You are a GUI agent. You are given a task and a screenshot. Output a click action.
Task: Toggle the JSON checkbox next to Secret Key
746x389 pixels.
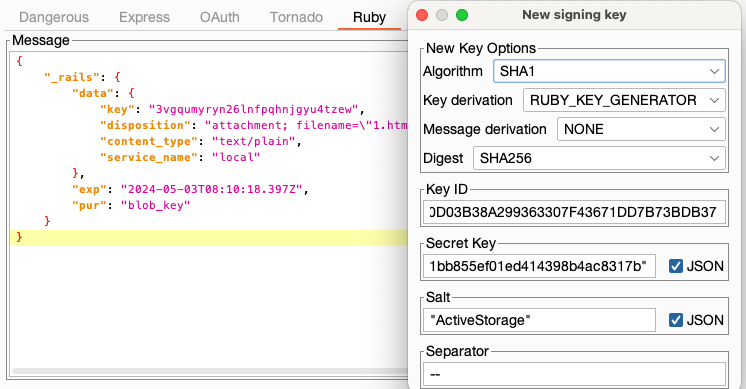(x=676, y=266)
